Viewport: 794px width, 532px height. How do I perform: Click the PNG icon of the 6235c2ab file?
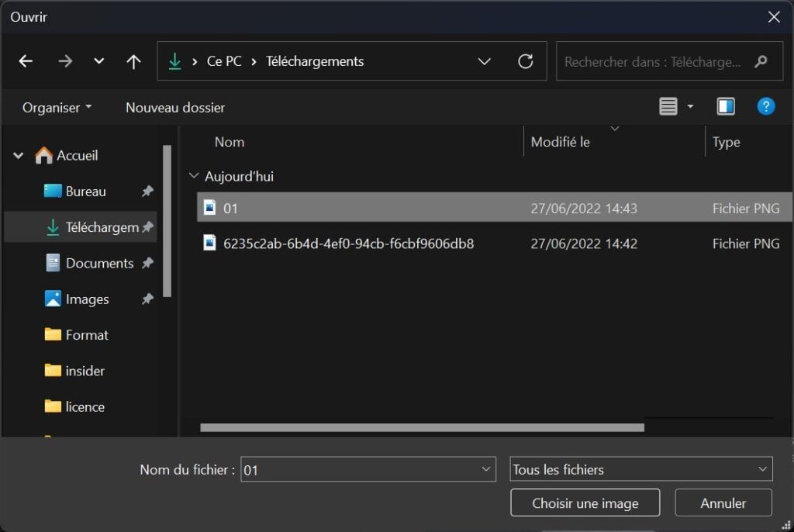pyautogui.click(x=209, y=243)
